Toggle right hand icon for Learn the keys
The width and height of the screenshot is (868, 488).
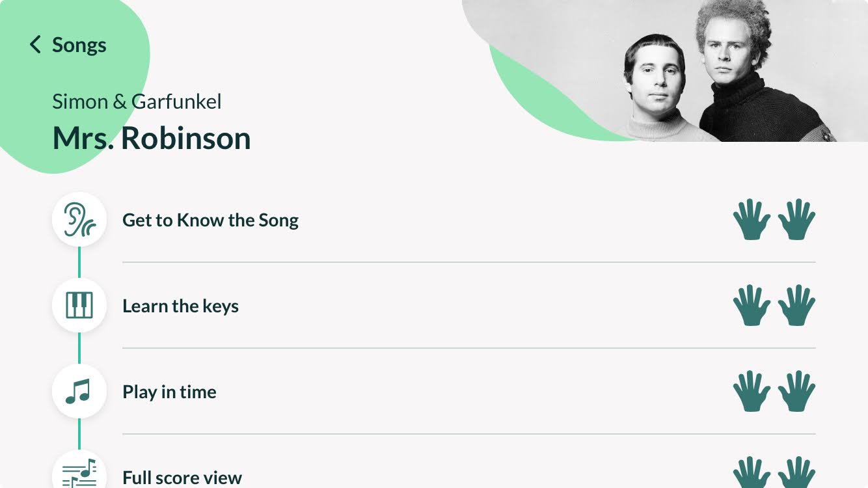tap(796, 305)
